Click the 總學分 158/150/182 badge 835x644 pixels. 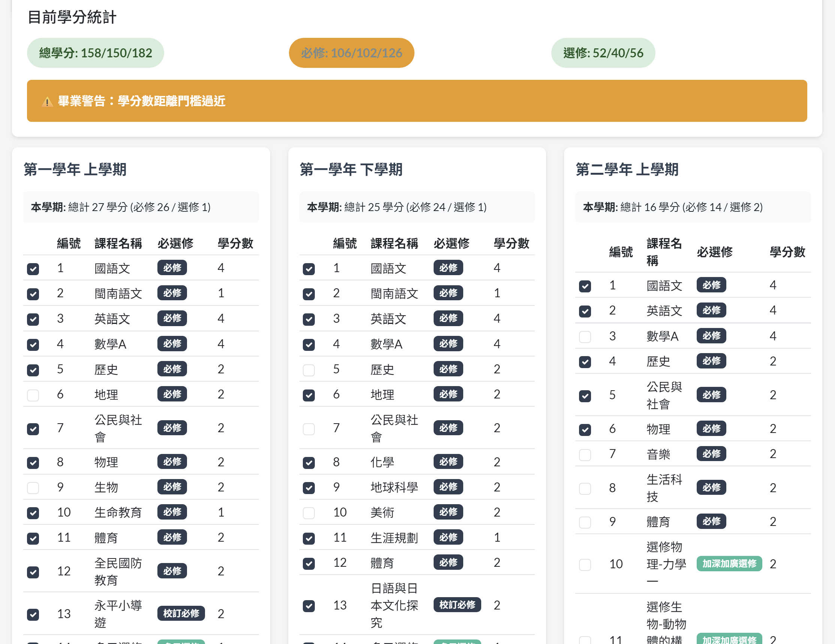click(x=96, y=53)
